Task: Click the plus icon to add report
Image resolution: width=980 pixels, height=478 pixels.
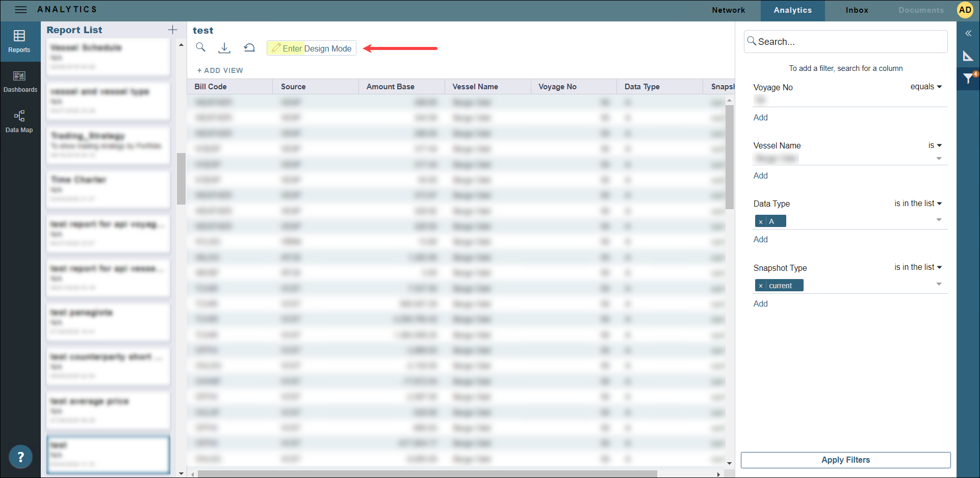Action: pyautogui.click(x=172, y=30)
